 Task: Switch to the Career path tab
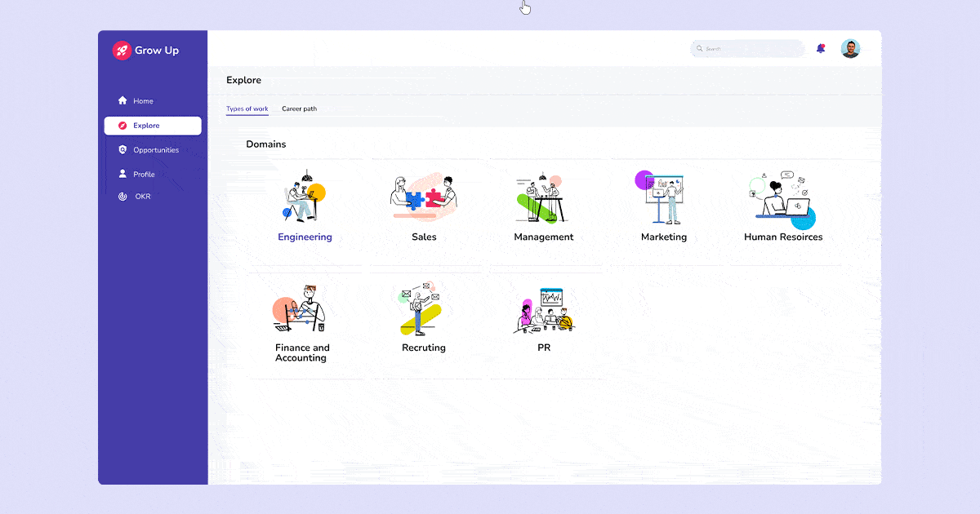(x=299, y=109)
